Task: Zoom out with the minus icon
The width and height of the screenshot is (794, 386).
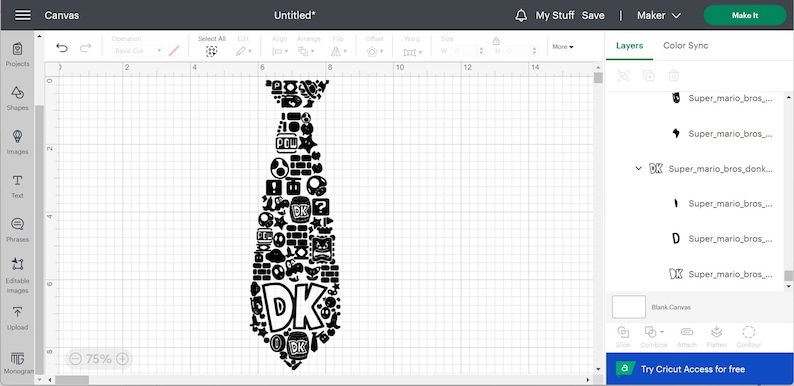Action: pyautogui.click(x=75, y=359)
